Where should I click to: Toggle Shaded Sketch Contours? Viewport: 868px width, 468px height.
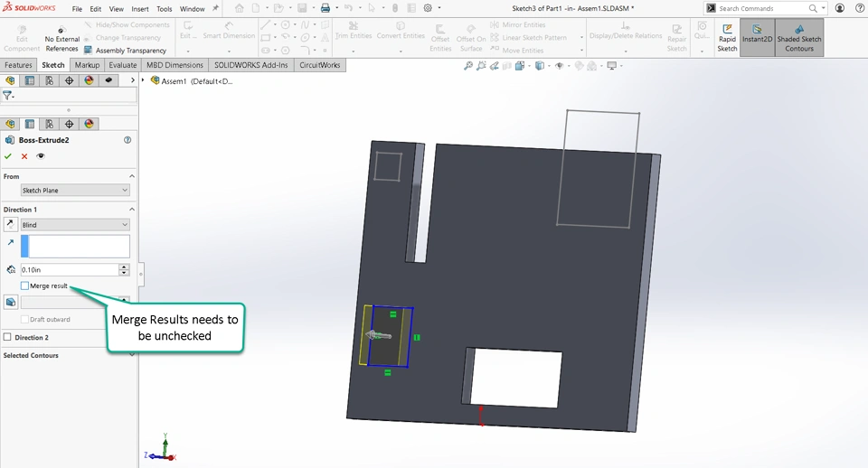click(798, 38)
